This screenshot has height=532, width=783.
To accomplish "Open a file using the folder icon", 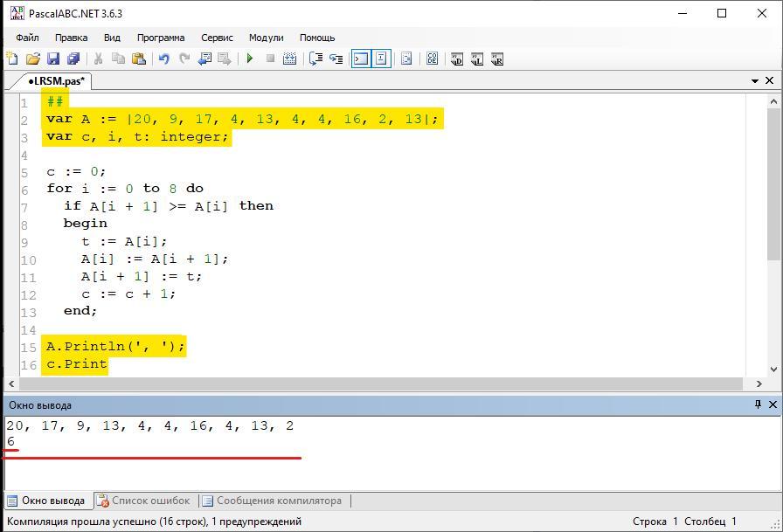I will [33, 59].
